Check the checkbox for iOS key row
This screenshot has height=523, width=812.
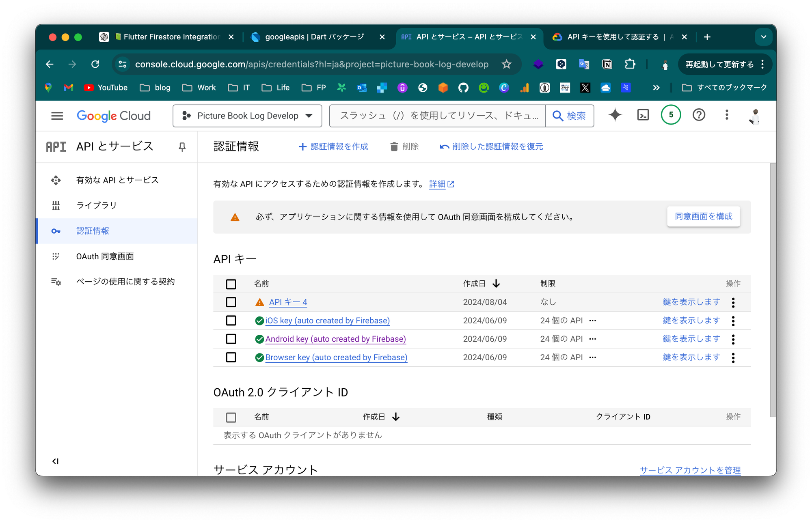tap(231, 321)
